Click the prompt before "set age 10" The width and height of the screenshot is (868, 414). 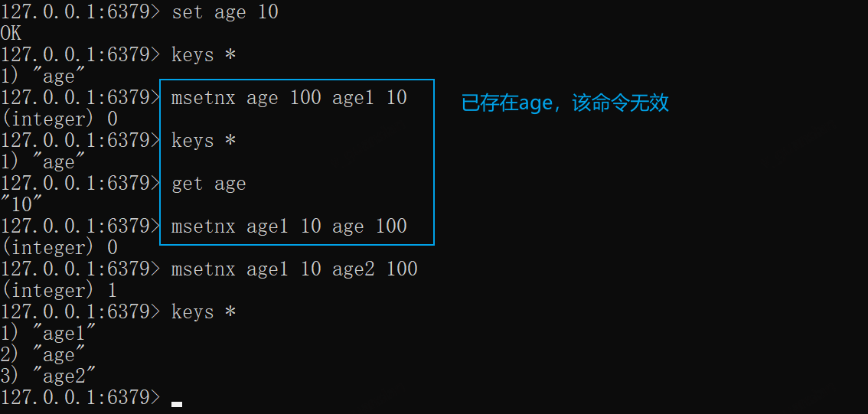click(80, 12)
